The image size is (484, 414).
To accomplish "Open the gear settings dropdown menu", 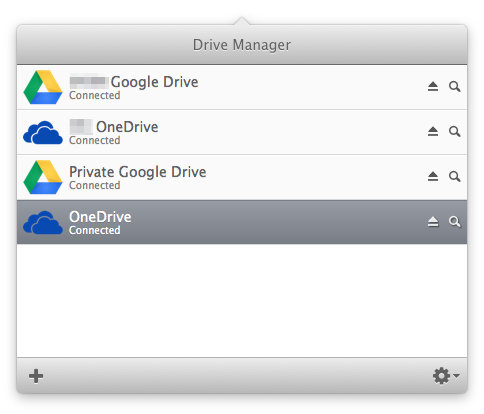I will click(x=446, y=376).
